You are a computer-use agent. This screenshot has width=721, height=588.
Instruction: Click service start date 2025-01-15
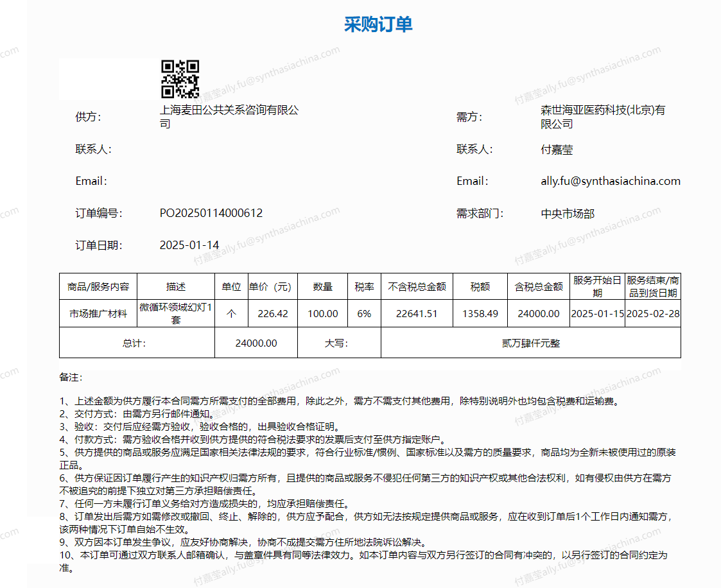pyautogui.click(x=597, y=314)
